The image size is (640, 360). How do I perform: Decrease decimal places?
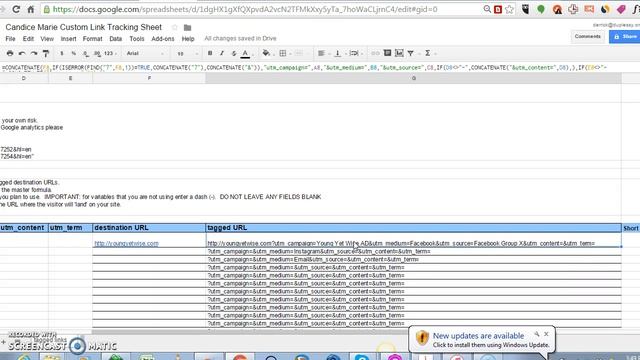click(x=85, y=53)
